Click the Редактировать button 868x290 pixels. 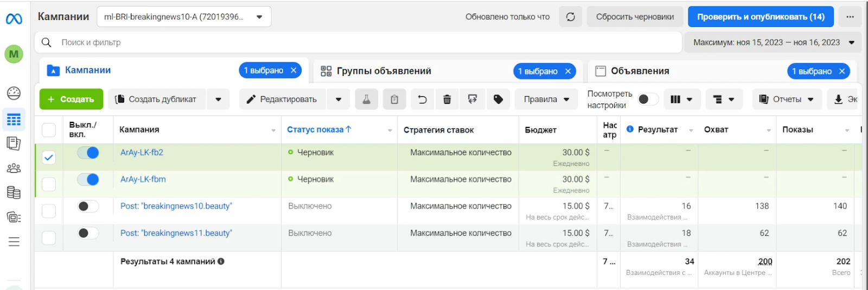pyautogui.click(x=283, y=99)
